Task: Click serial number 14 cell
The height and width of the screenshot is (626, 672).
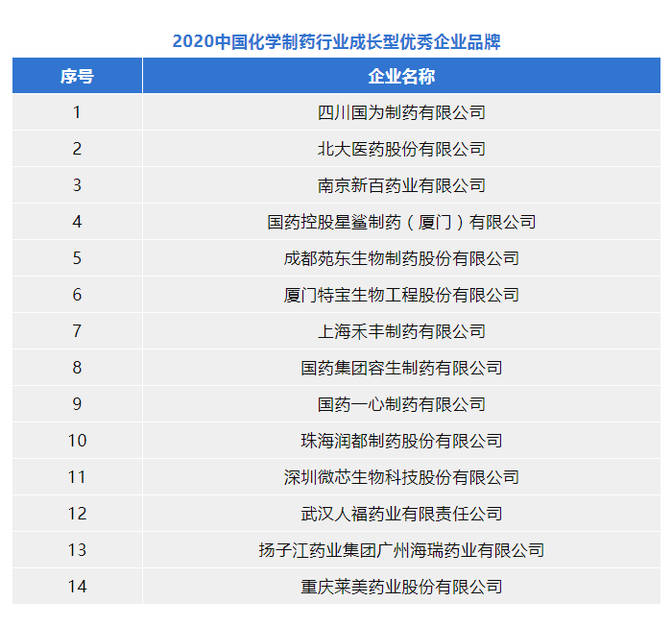Action: point(77,587)
